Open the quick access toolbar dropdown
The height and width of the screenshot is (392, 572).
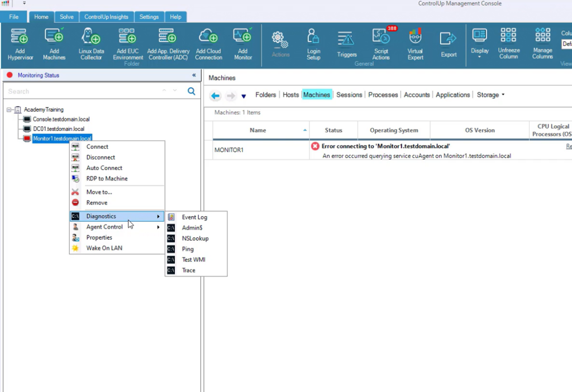click(x=24, y=3)
